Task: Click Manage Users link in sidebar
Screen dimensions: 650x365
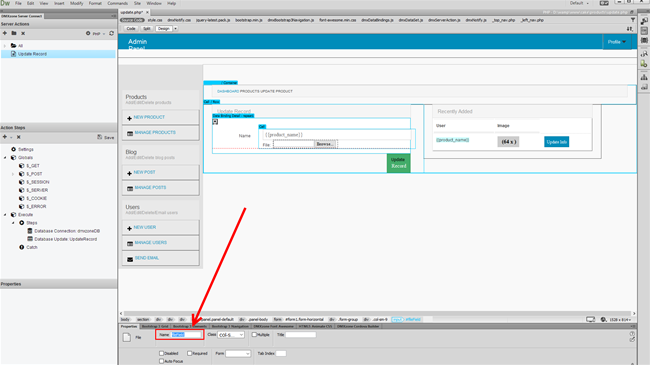Action: click(x=150, y=243)
